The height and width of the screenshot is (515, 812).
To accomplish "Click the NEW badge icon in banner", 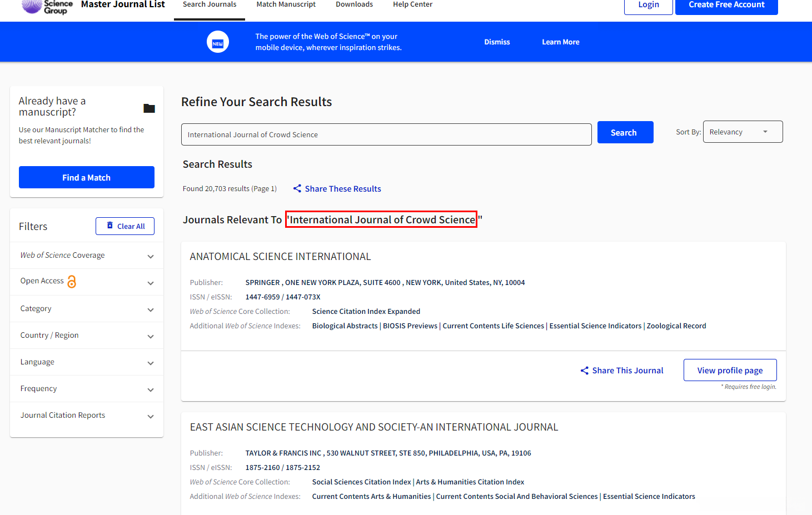I will pos(218,42).
